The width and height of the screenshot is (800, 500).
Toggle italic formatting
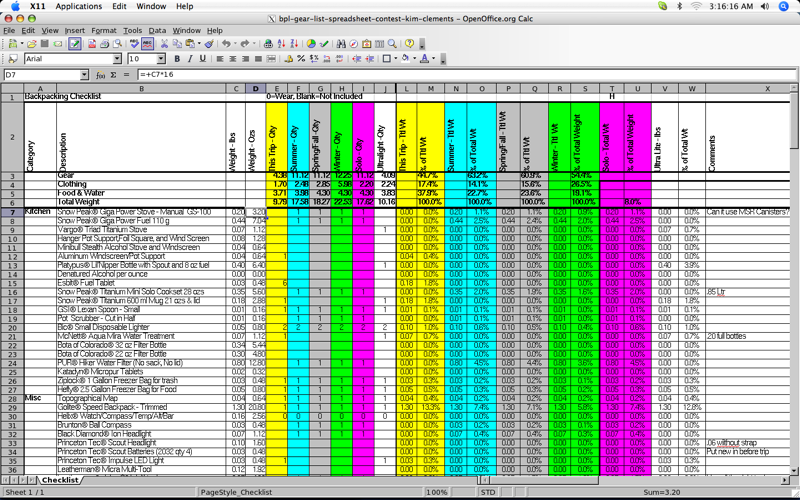coord(190,59)
